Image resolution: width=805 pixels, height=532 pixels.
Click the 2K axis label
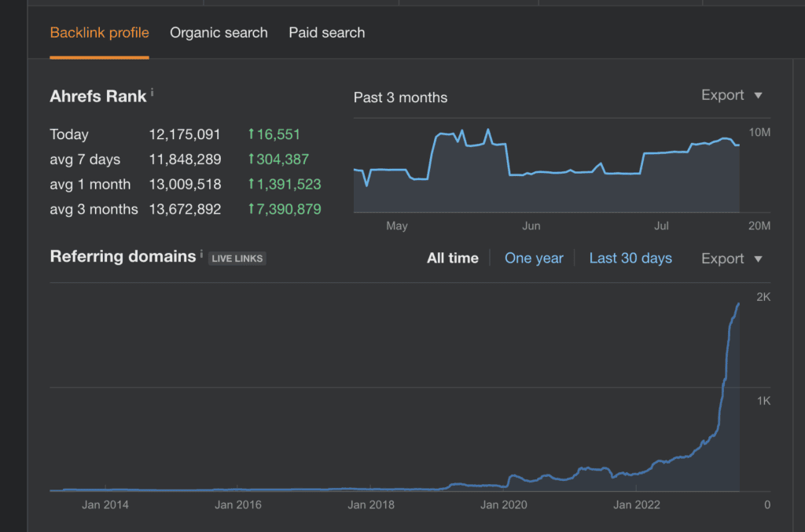coord(763,297)
